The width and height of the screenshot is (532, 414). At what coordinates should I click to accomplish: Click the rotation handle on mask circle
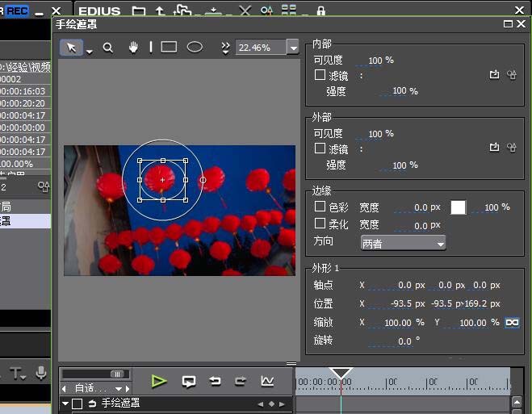click(x=203, y=180)
